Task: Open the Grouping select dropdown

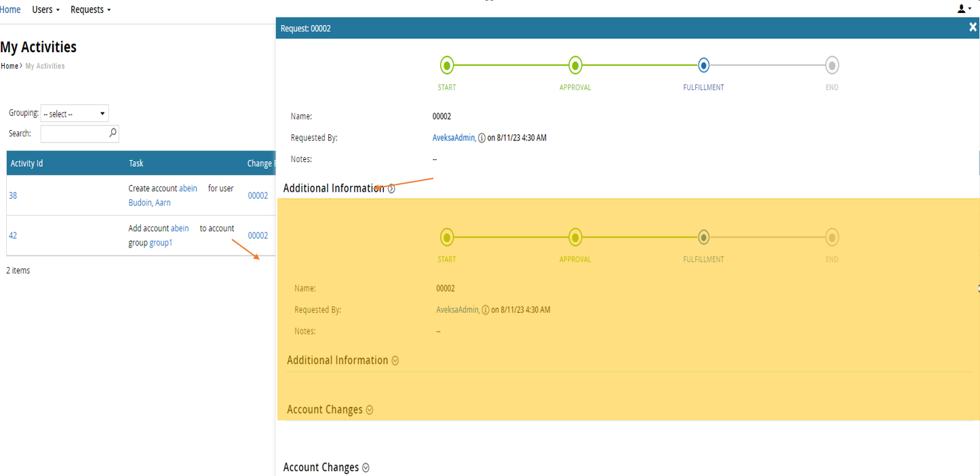Action: (x=75, y=114)
